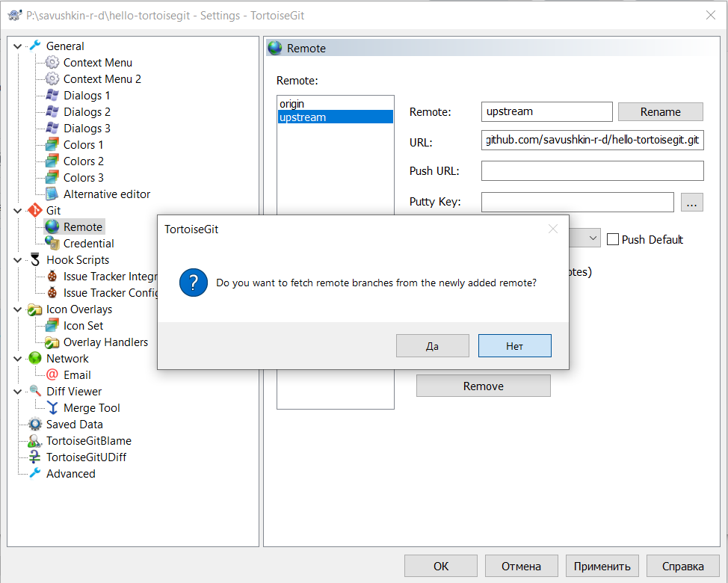Click the bug icon for Issue Tracker Config
Screen dimensions: 728x583
[52, 292]
